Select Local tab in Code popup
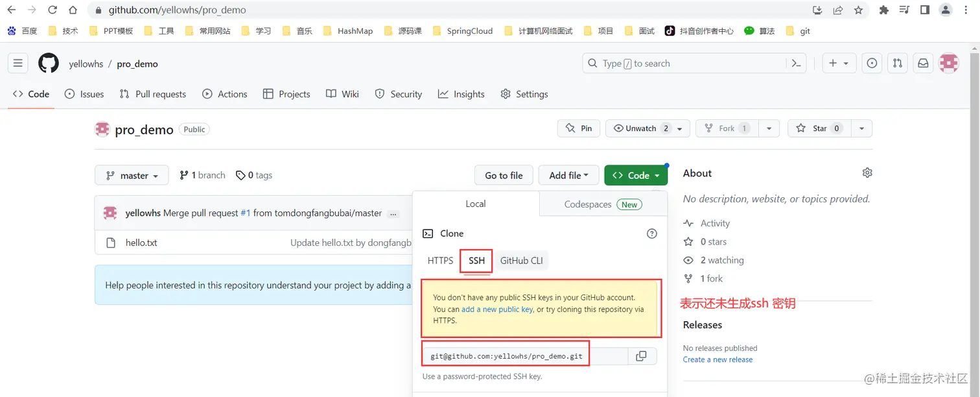 click(476, 204)
